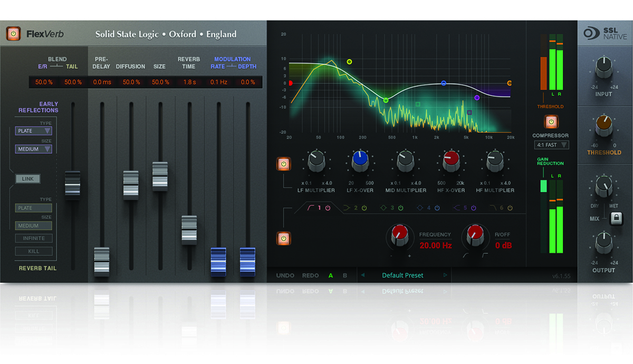Toggle the multiplier section power button
The image size is (633, 364).
point(283,164)
